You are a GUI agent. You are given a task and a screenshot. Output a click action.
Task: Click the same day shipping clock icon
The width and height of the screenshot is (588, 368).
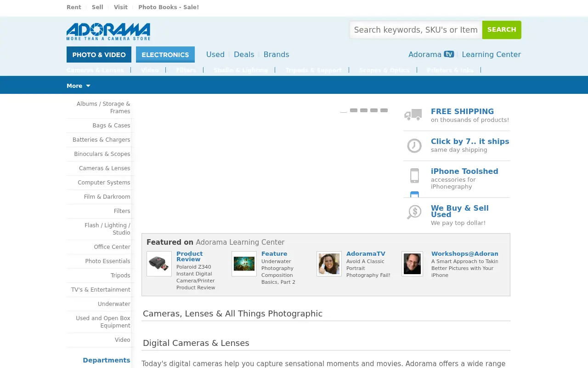coord(414,146)
